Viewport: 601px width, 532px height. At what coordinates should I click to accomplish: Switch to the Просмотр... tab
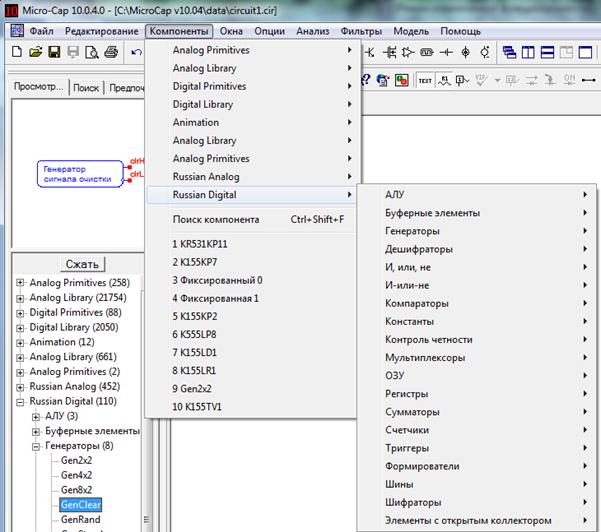(38, 87)
